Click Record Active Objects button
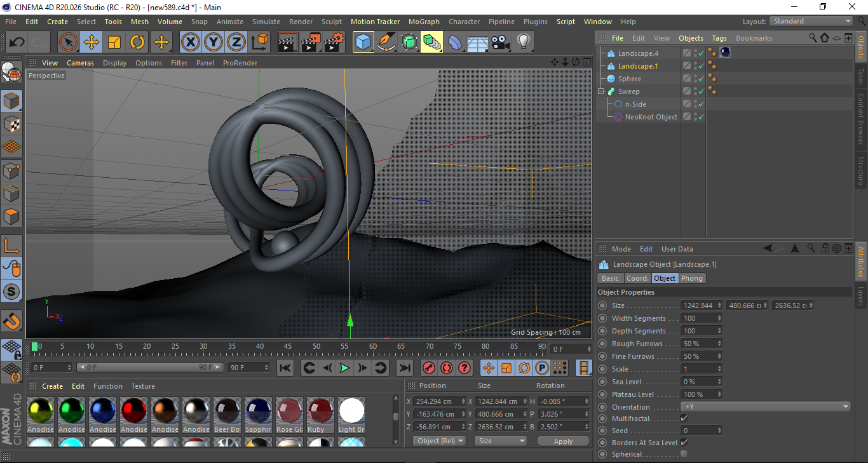The image size is (868, 463). pos(429,368)
